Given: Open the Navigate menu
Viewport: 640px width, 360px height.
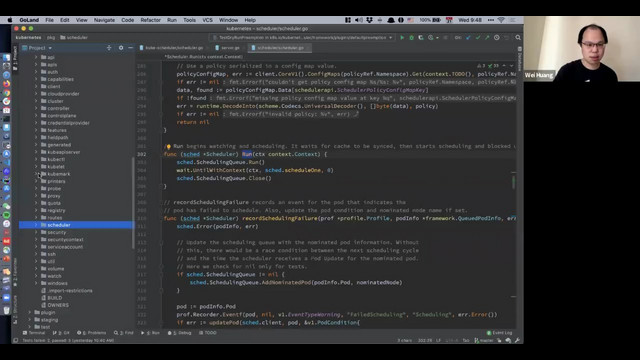Looking at the screenshot, I should 104,20.
